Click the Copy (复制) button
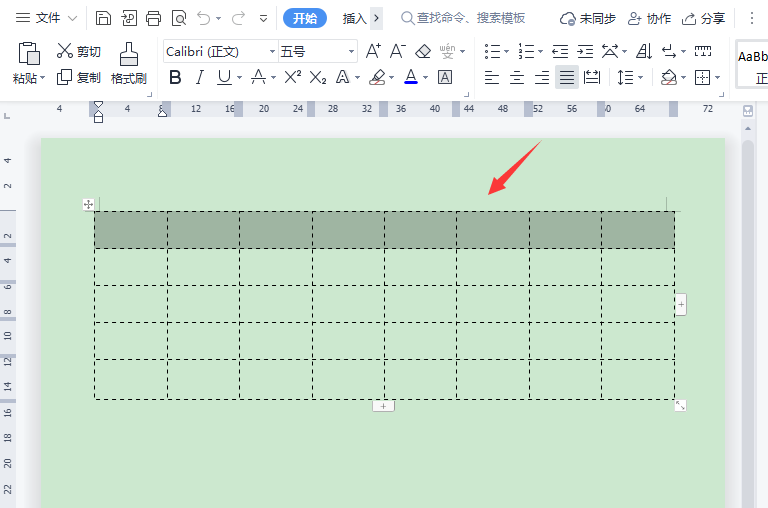This screenshot has width=768, height=508. coord(78,77)
